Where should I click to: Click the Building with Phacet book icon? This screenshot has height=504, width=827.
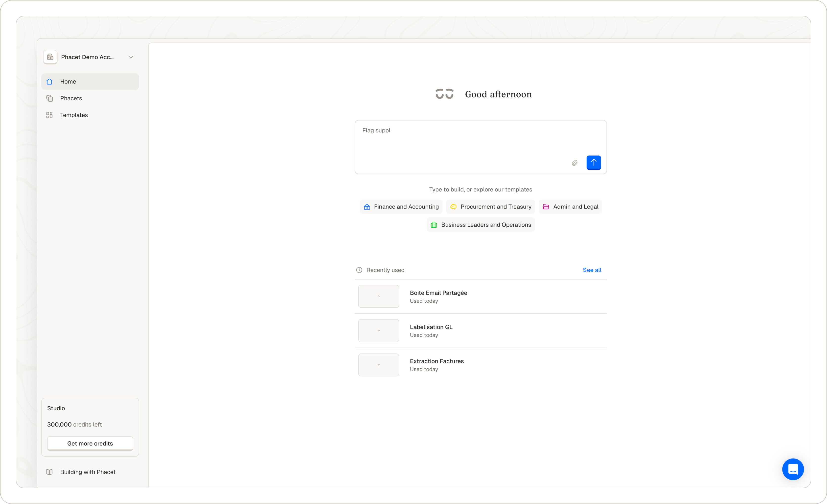tap(49, 472)
